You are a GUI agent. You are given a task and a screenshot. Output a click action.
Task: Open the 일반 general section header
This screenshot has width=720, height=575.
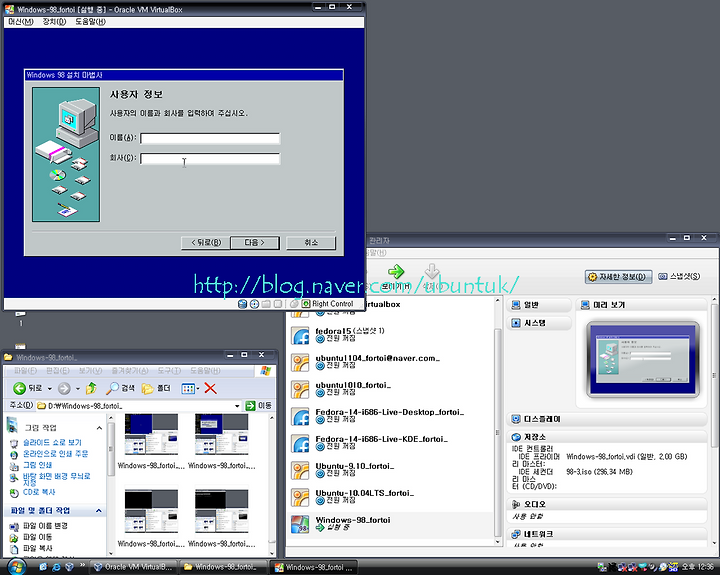[539, 305]
